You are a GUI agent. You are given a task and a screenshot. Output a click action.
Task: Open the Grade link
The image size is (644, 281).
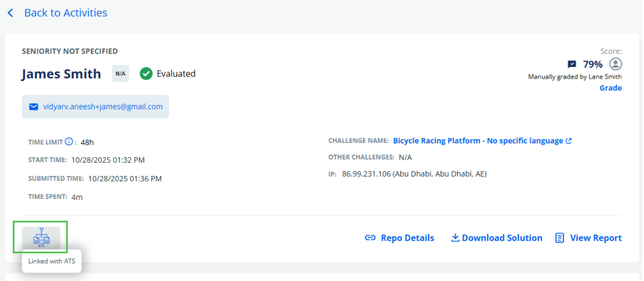point(611,88)
